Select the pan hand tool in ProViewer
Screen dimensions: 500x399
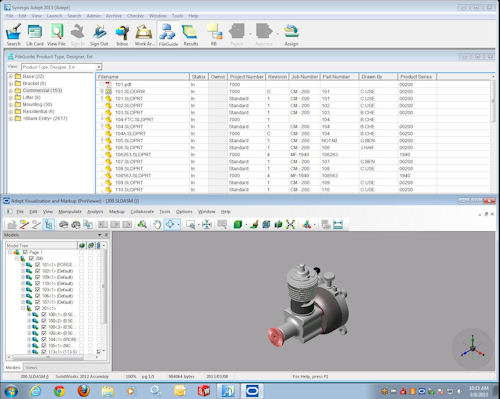tap(157, 224)
